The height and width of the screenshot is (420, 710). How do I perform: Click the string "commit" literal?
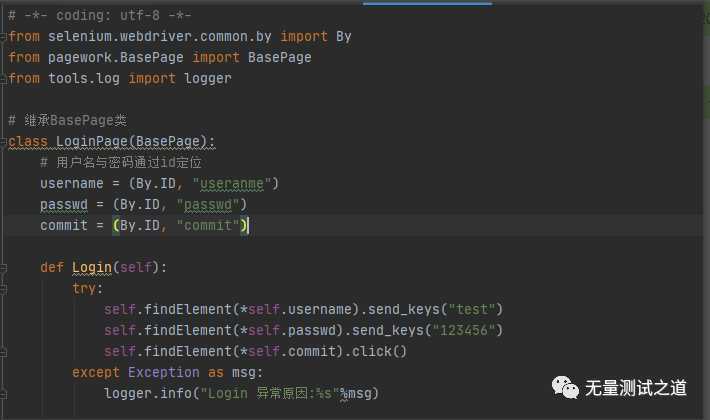[208, 225]
